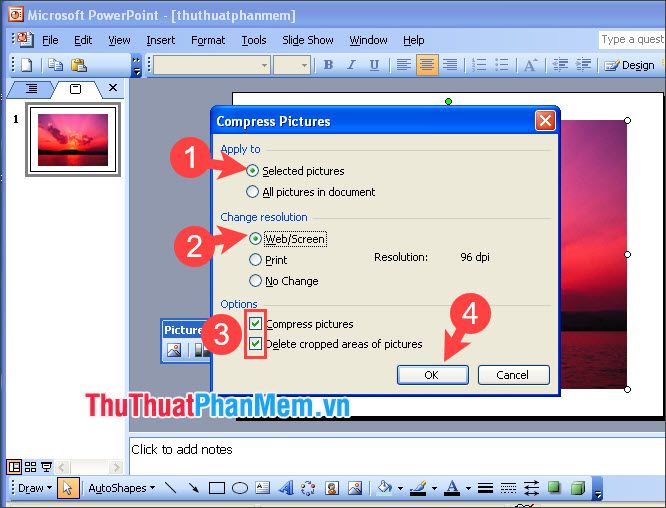Image resolution: width=666 pixels, height=508 pixels.
Task: Click the Copy icon in toolbar
Action: (x=55, y=65)
